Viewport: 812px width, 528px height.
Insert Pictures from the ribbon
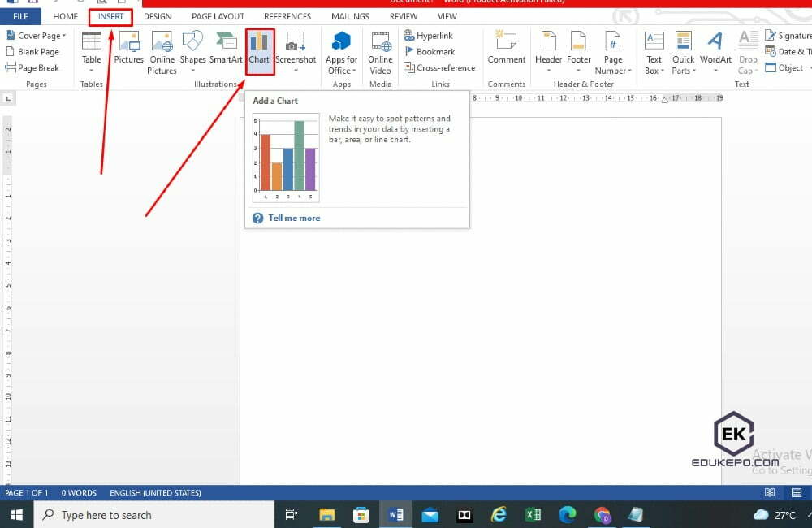pyautogui.click(x=128, y=50)
